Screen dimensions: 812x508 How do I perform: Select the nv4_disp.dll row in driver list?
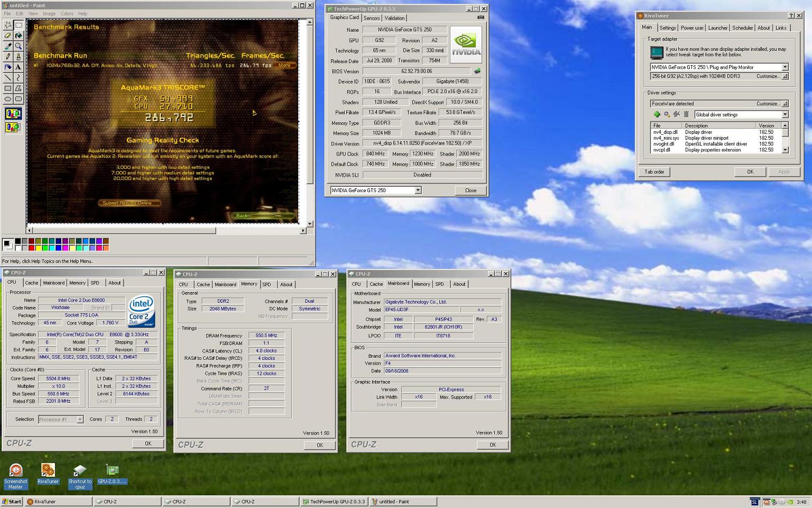pyautogui.click(x=716, y=132)
